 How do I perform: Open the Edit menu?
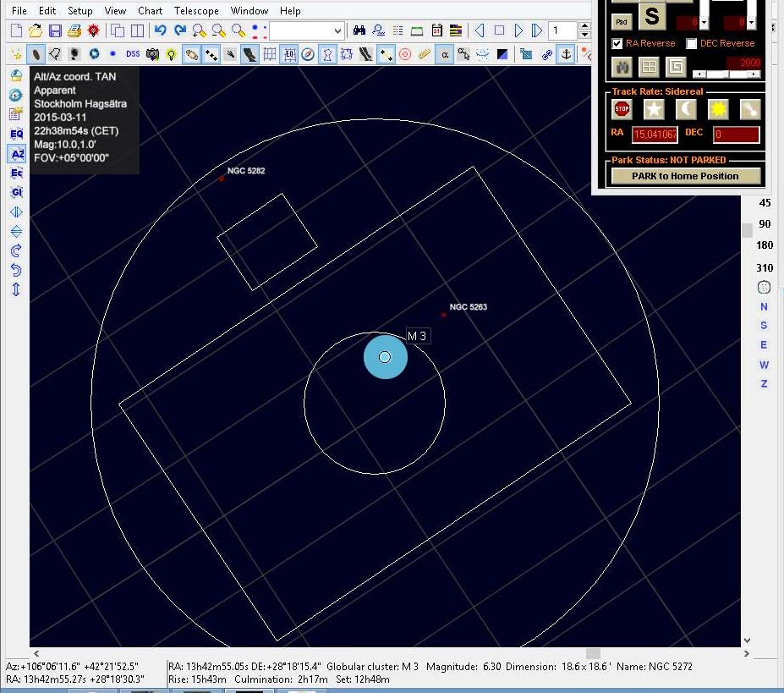pyautogui.click(x=47, y=10)
